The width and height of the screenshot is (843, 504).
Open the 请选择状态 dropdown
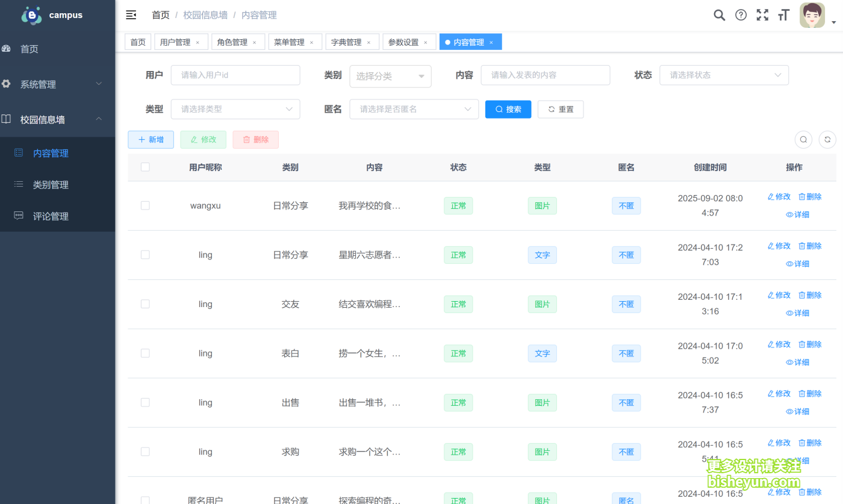tap(724, 75)
